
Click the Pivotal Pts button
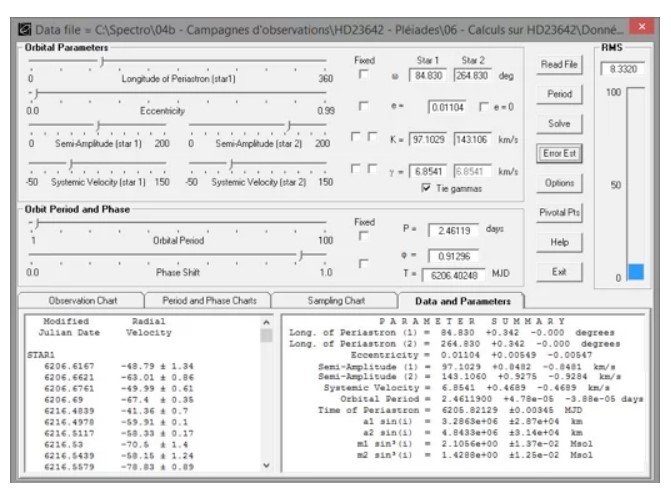coord(559,213)
